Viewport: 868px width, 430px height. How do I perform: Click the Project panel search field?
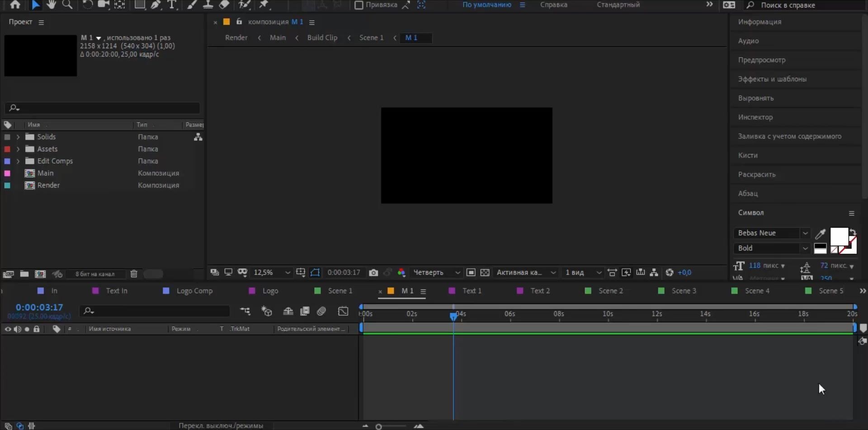coord(102,108)
